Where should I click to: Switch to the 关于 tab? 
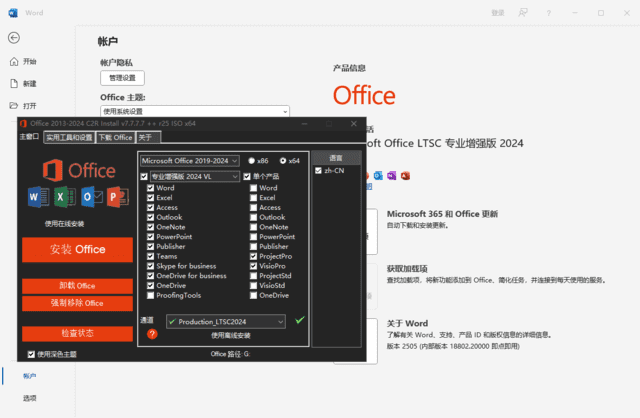(x=147, y=138)
